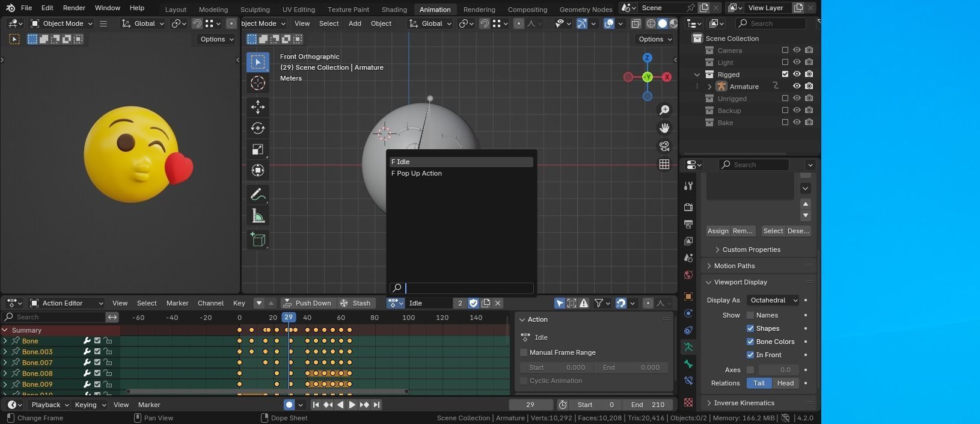980x424 pixels.
Task: Expand the Armature item in outliner
Action: [709, 87]
